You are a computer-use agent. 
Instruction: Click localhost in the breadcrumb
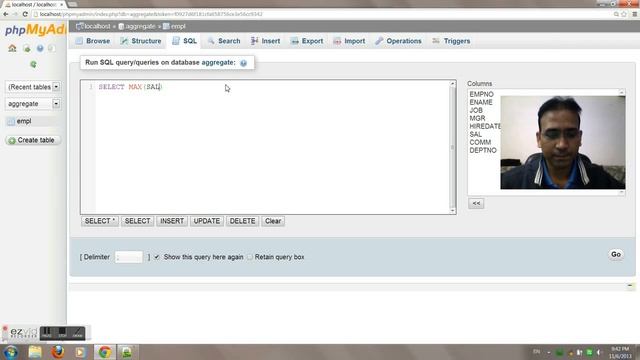97,26
